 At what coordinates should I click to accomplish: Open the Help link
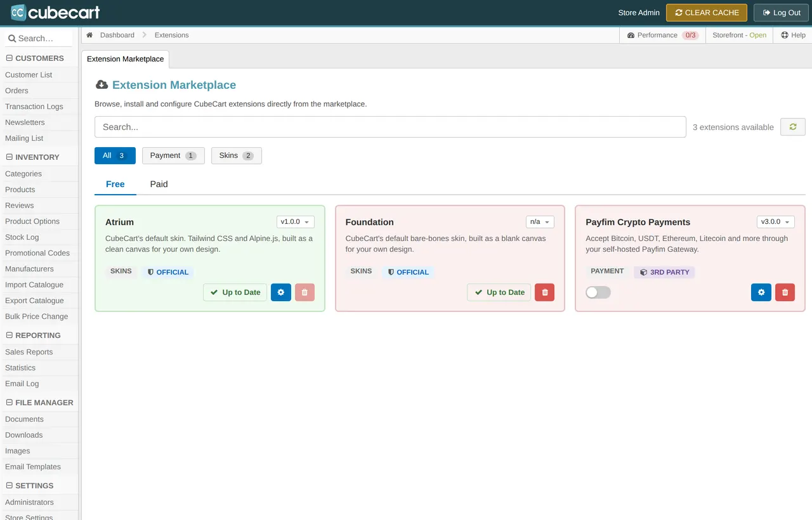(793, 36)
